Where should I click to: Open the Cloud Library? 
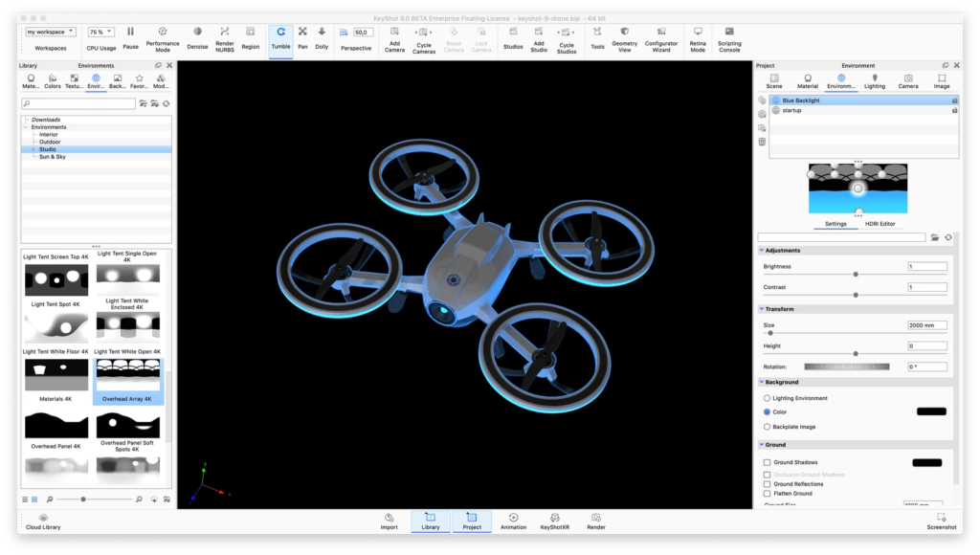click(43, 522)
